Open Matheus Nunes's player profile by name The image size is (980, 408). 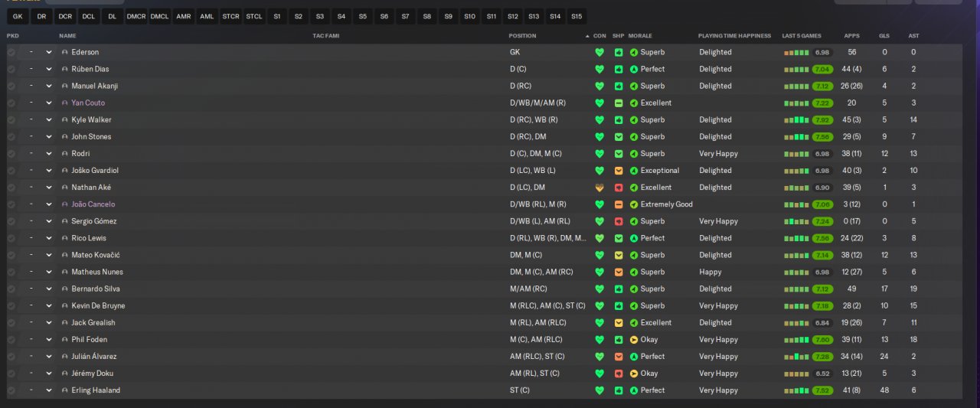pos(97,272)
